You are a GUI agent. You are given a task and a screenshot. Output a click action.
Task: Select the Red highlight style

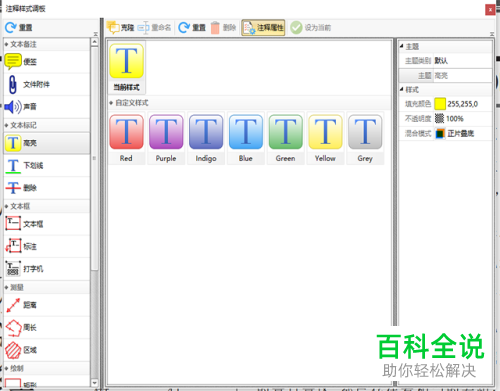[x=126, y=138]
